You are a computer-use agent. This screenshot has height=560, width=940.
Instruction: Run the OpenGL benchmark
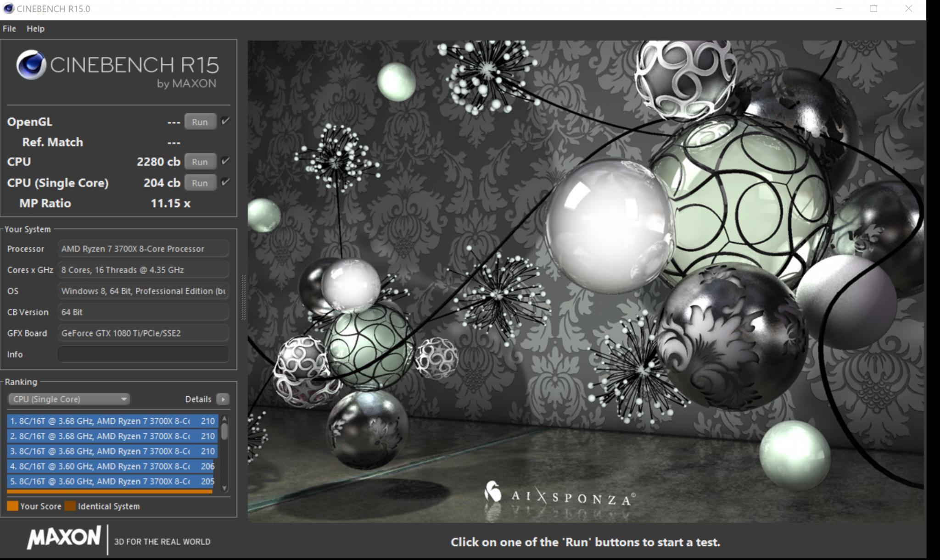pyautogui.click(x=200, y=122)
